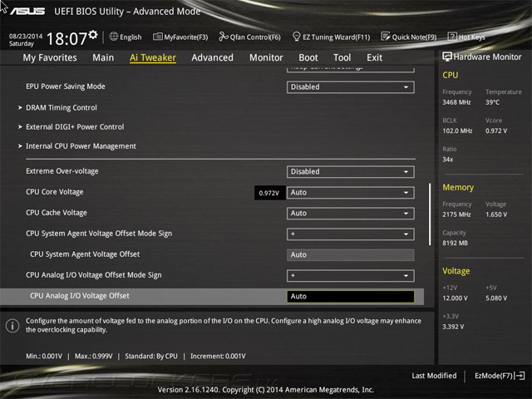Open Analog I/O Voltage Offset Mode Sign dropdown
This screenshot has height=399, width=532.
tap(351, 275)
